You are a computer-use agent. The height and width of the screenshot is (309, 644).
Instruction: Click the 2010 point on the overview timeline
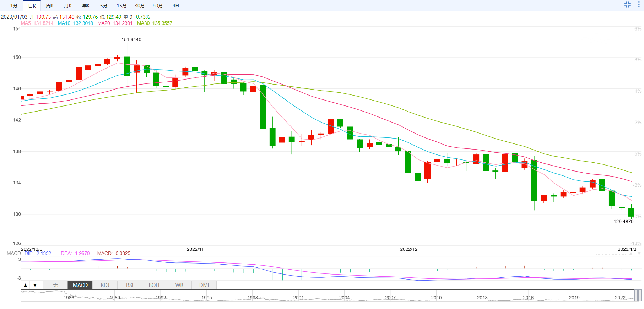point(436,298)
